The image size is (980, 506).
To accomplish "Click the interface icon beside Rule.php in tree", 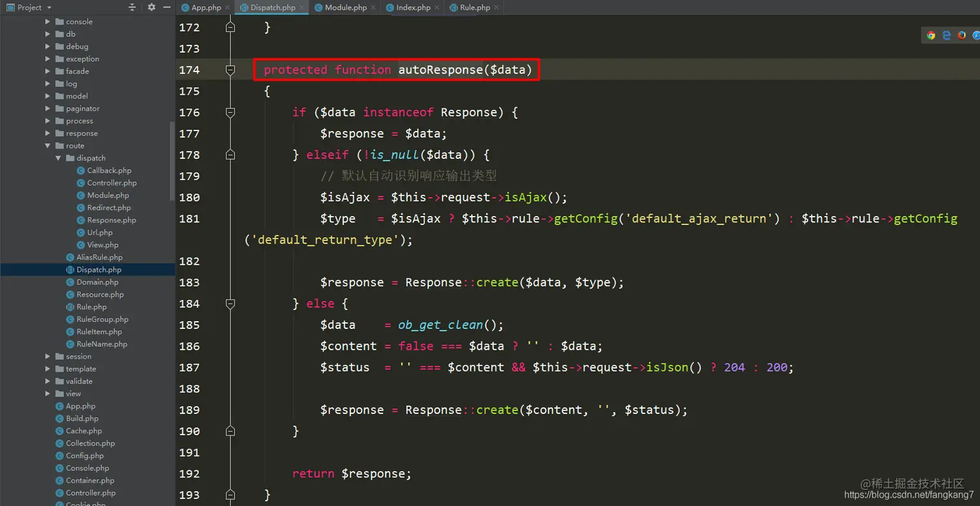I will point(70,307).
